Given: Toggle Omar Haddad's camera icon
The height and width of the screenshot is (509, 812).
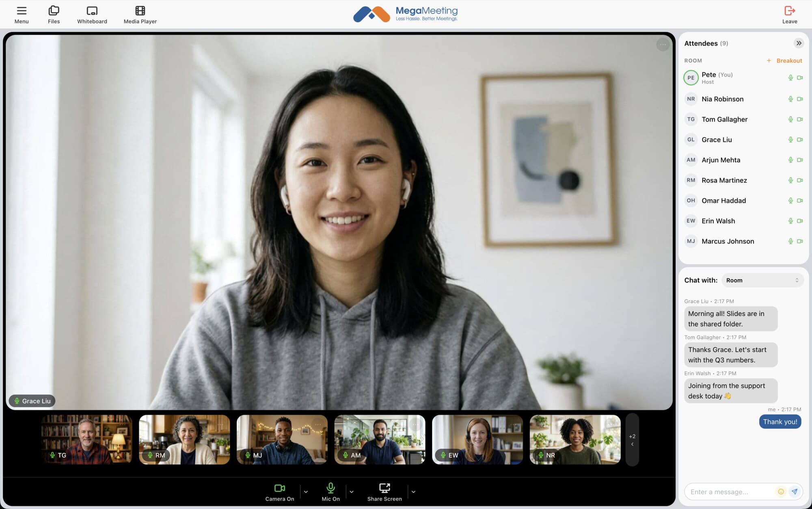Looking at the screenshot, I should click(800, 201).
